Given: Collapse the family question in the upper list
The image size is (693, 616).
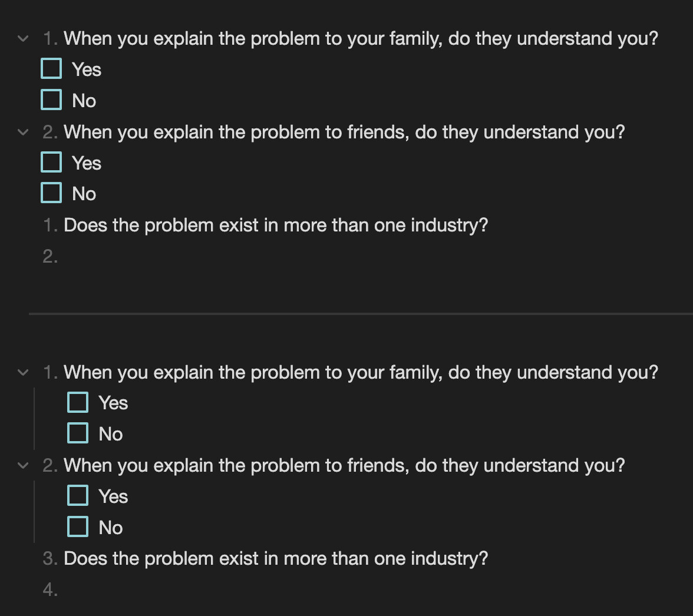Looking at the screenshot, I should [x=23, y=39].
